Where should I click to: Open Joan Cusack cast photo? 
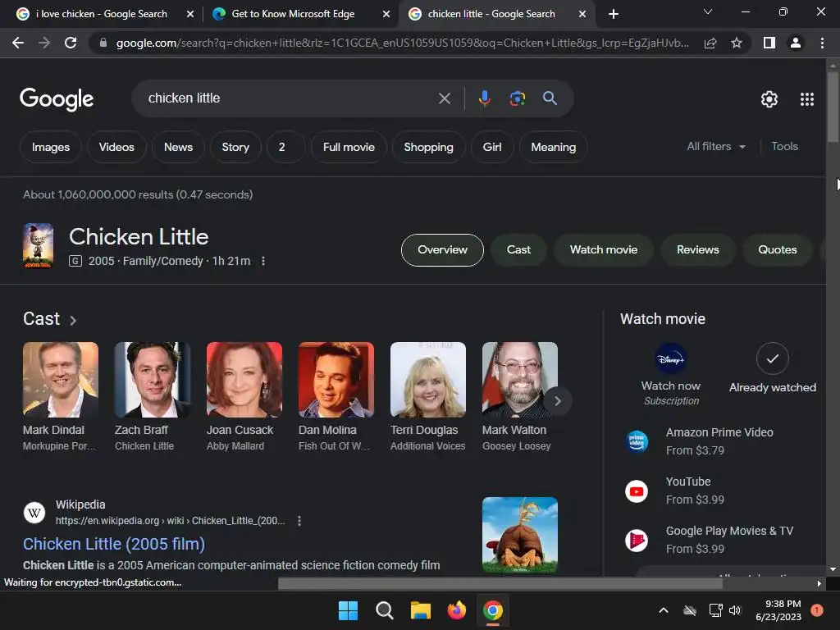tap(244, 380)
